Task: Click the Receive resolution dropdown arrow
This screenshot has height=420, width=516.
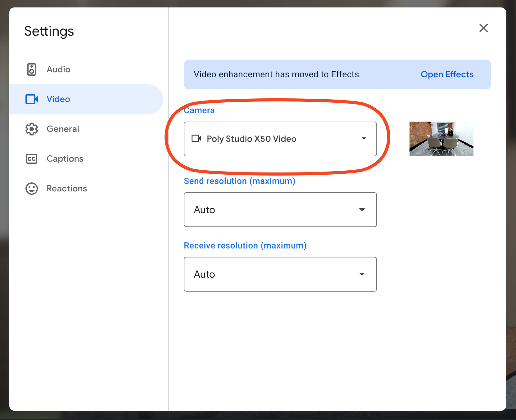Action: [x=362, y=274]
